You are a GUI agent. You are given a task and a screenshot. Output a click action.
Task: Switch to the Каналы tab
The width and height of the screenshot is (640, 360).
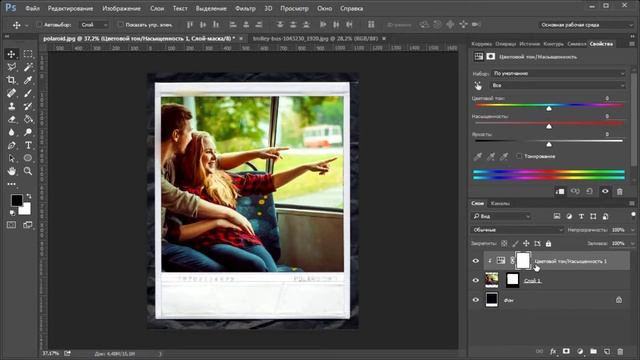click(x=500, y=203)
